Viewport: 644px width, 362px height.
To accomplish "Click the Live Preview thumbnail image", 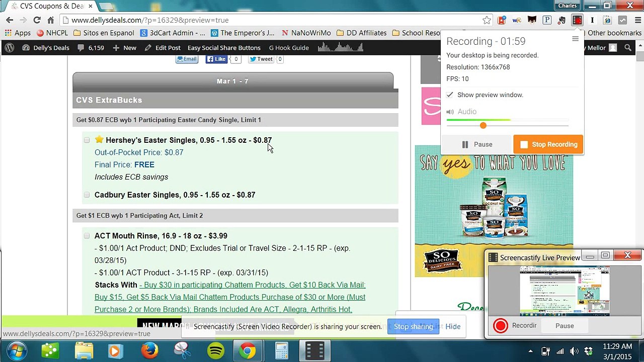I will pos(565,291).
